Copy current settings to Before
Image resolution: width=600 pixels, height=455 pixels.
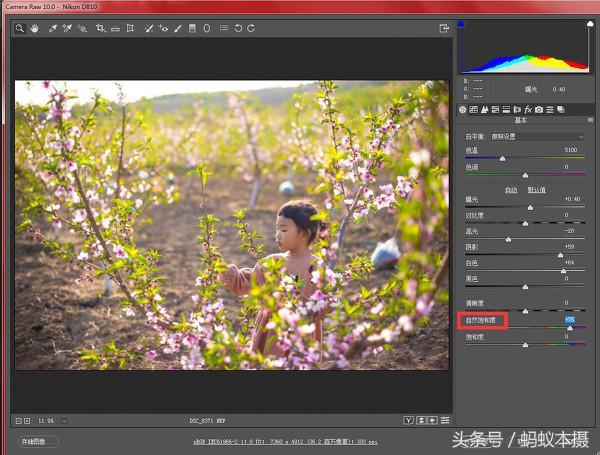[x=432, y=421]
